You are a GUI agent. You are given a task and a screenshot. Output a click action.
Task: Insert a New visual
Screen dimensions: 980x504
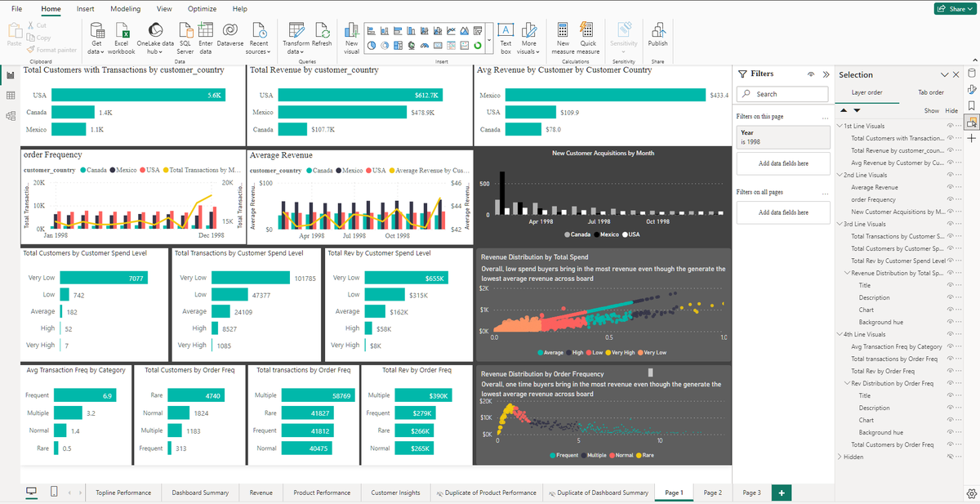pyautogui.click(x=351, y=38)
